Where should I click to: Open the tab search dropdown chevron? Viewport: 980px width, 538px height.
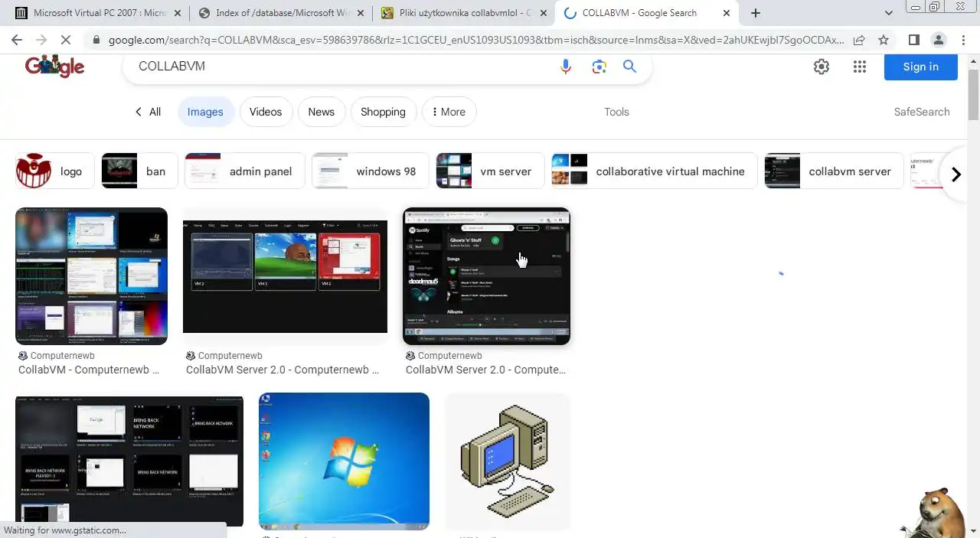coord(889,13)
